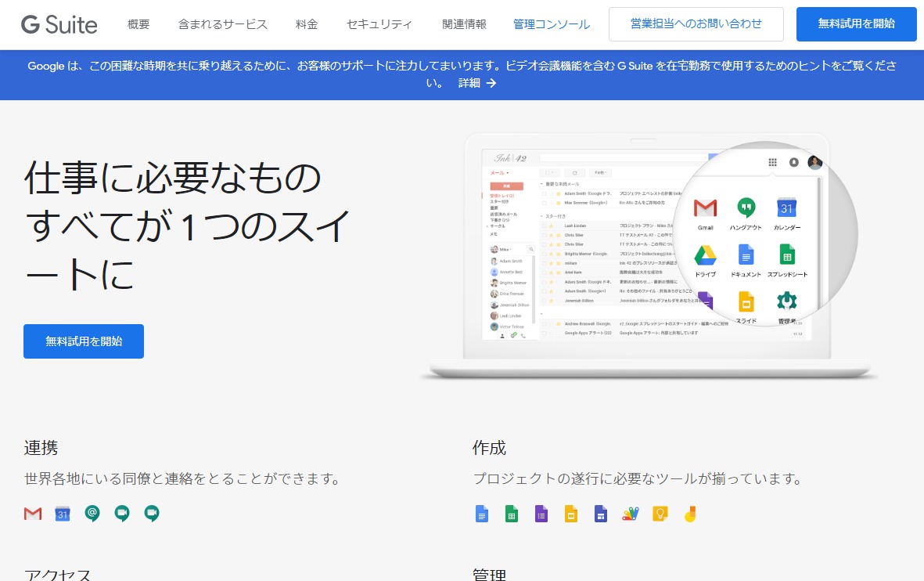Click the G Suite logo

tap(59, 24)
